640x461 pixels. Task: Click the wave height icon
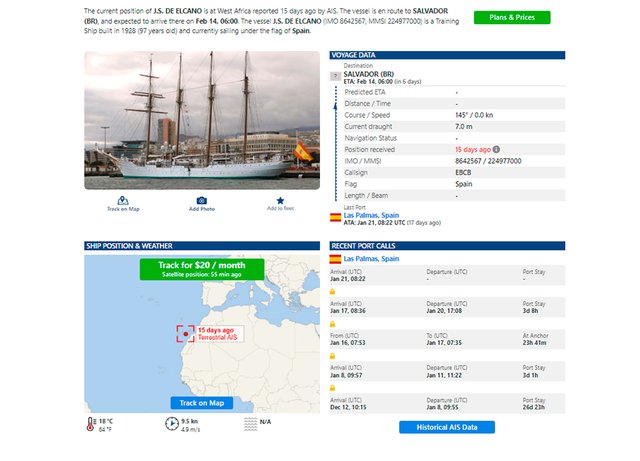tap(250, 424)
